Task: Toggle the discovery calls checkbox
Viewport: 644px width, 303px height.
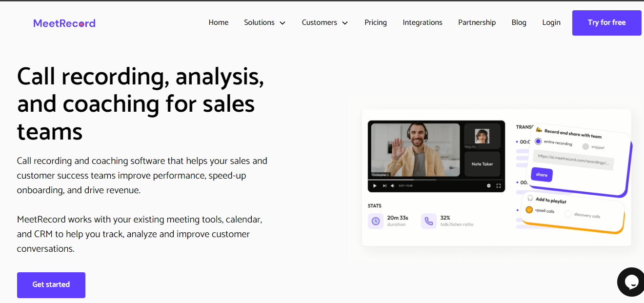Action: pos(568,214)
